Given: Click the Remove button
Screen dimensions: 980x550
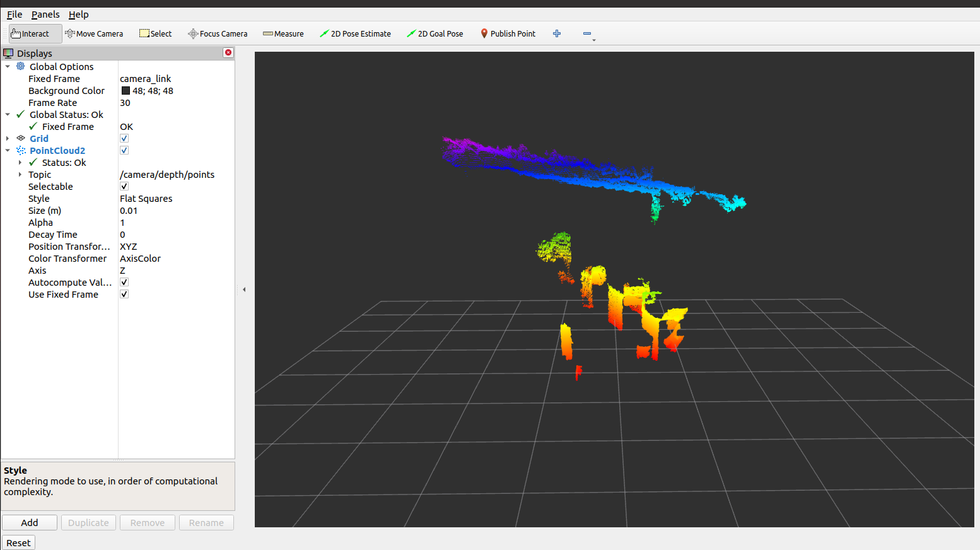Looking at the screenshot, I should point(148,522).
